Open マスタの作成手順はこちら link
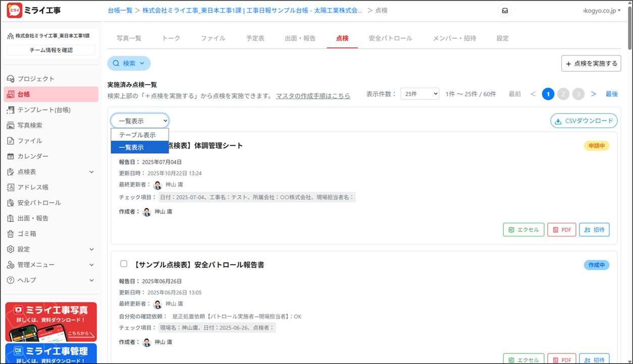 pos(312,96)
